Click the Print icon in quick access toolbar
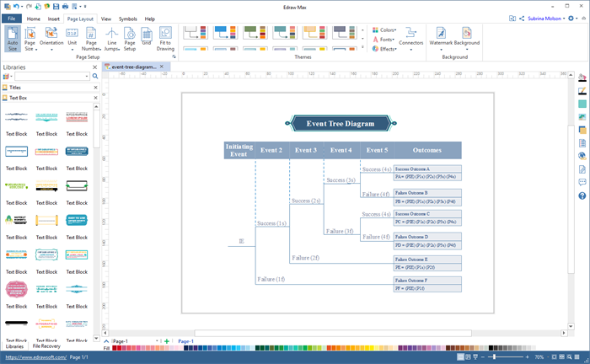This screenshot has width=590, height=364. [65, 7]
